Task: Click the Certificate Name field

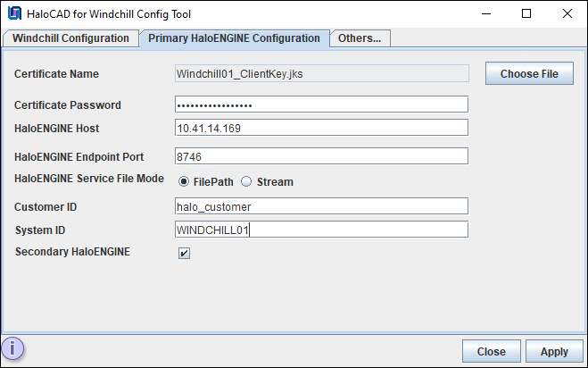Action: 322,73
